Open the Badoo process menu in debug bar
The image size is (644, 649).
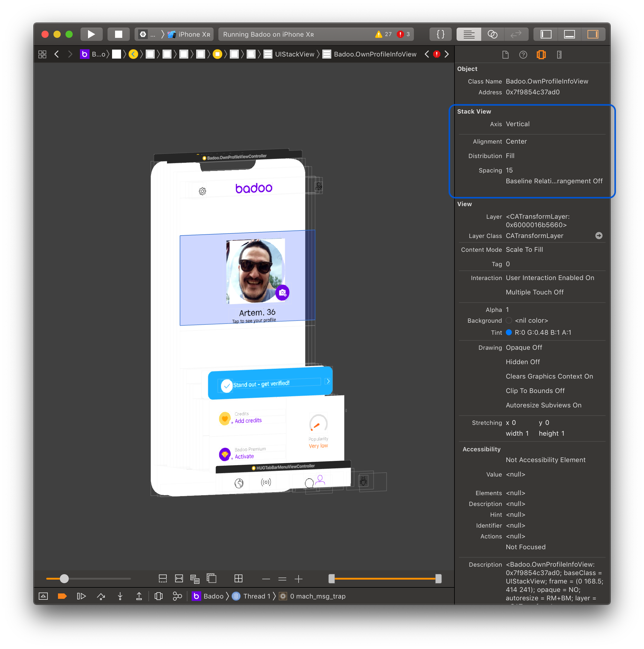point(208,596)
